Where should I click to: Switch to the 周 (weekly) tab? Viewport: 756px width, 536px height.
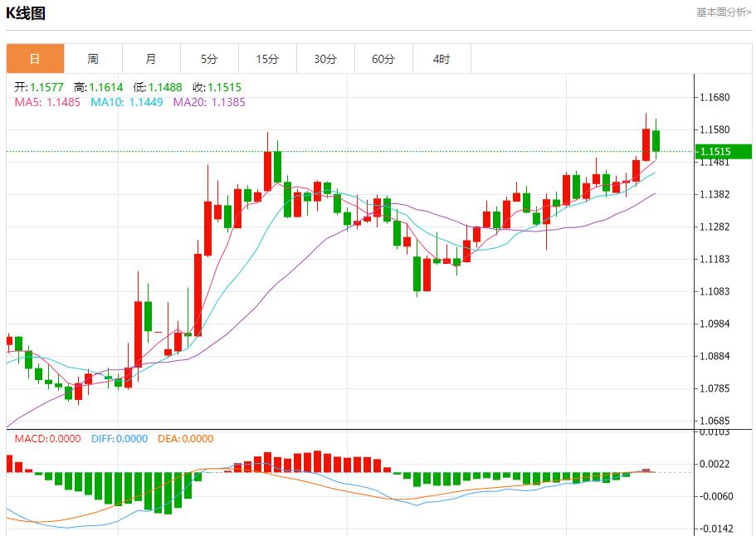93,59
